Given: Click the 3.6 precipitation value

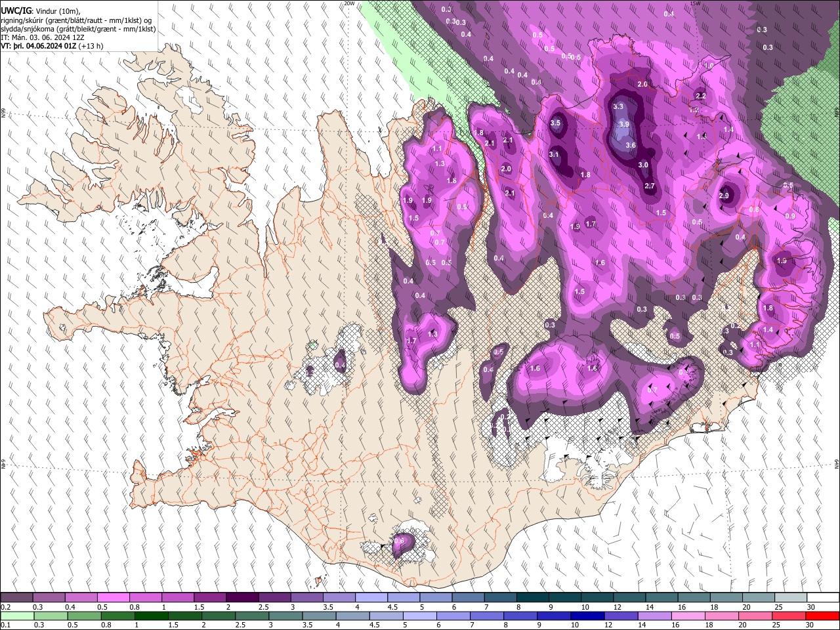Looking at the screenshot, I should pos(631,145).
